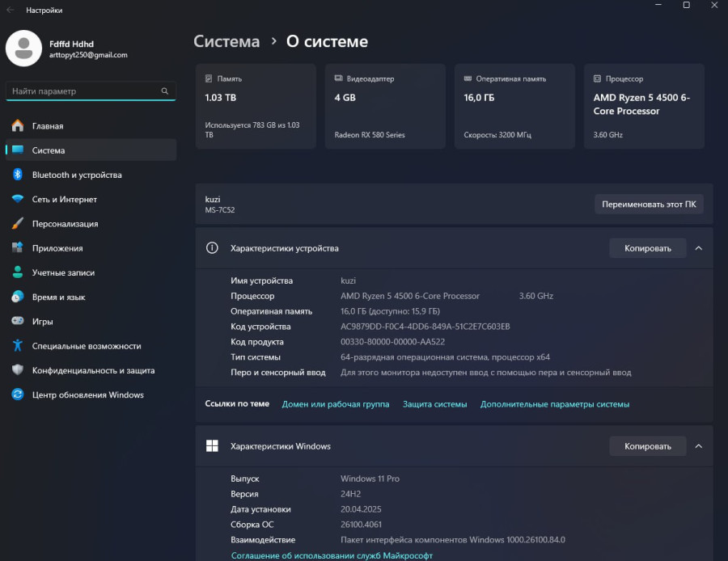Screen dimensions: 728x561
Task: Click the 24H2 version value
Action: point(350,494)
